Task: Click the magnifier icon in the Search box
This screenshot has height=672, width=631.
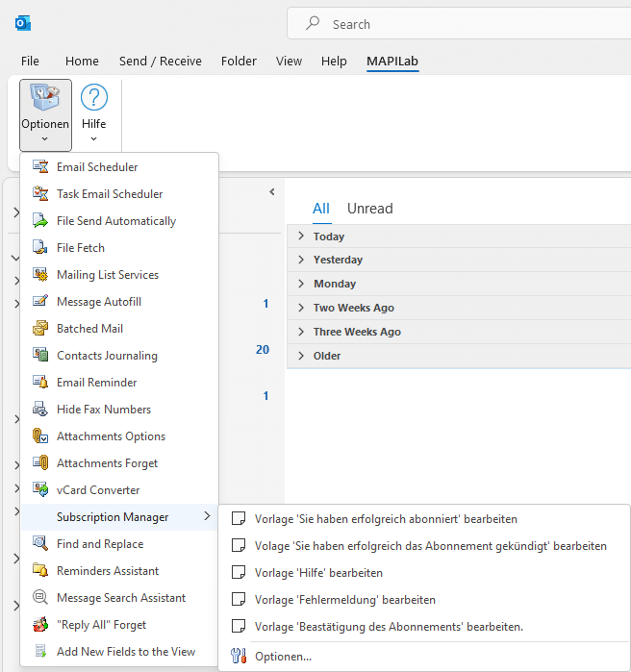Action: (x=313, y=23)
